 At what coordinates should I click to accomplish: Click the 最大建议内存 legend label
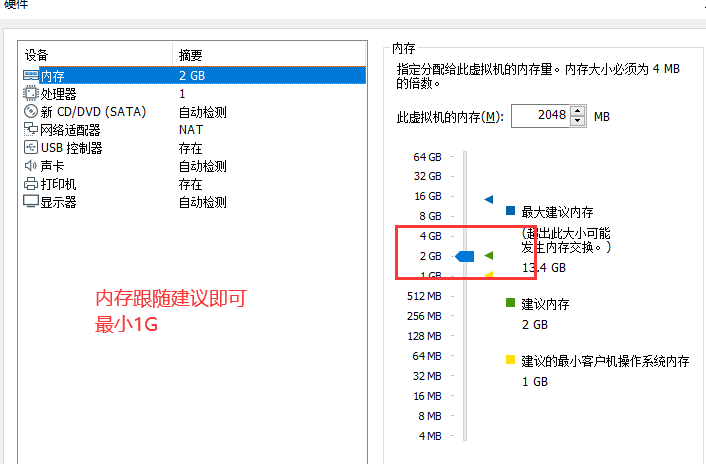(557, 212)
